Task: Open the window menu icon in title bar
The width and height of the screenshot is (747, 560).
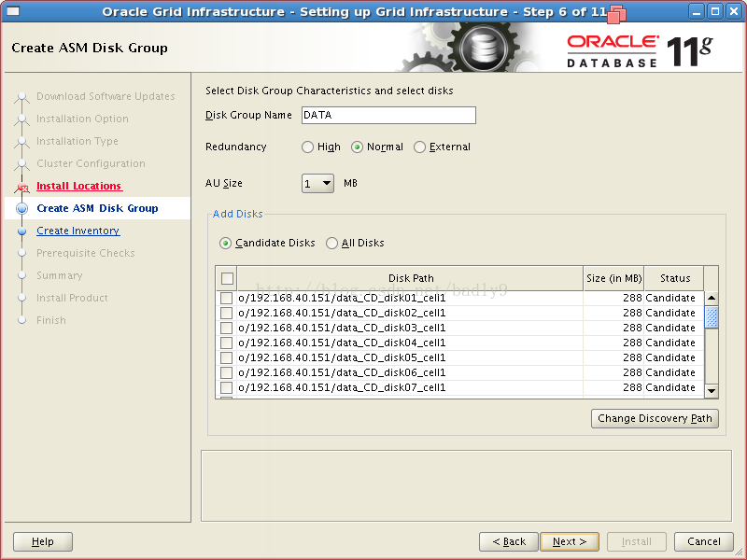Action: click(13, 10)
